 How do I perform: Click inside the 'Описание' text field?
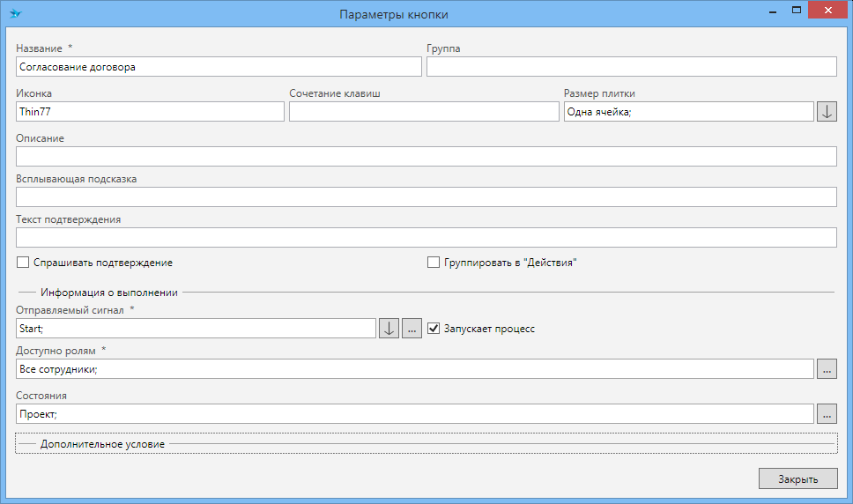click(426, 157)
